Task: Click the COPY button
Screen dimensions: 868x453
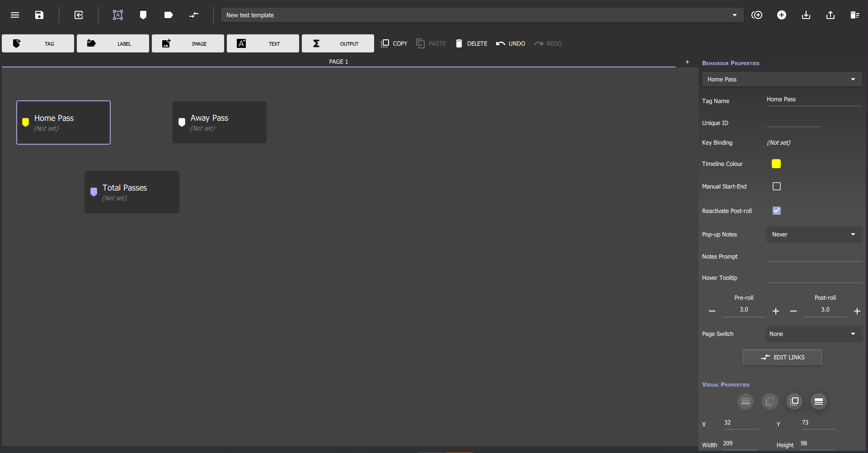Action: tap(394, 43)
